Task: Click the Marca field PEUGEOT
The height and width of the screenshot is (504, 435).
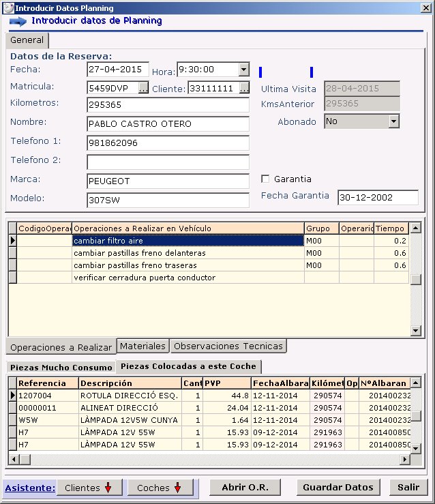Action: tap(168, 181)
